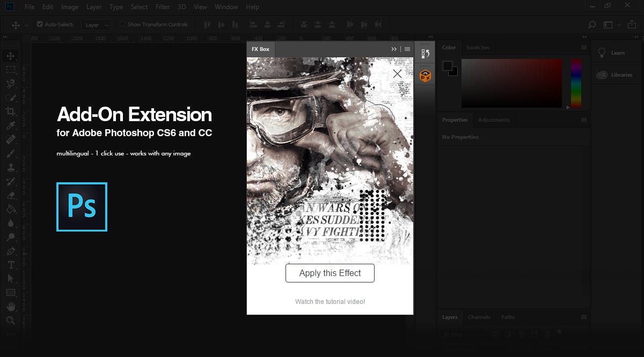Image resolution: width=644 pixels, height=357 pixels.
Task: Select the Brush tool
Action: point(11,153)
